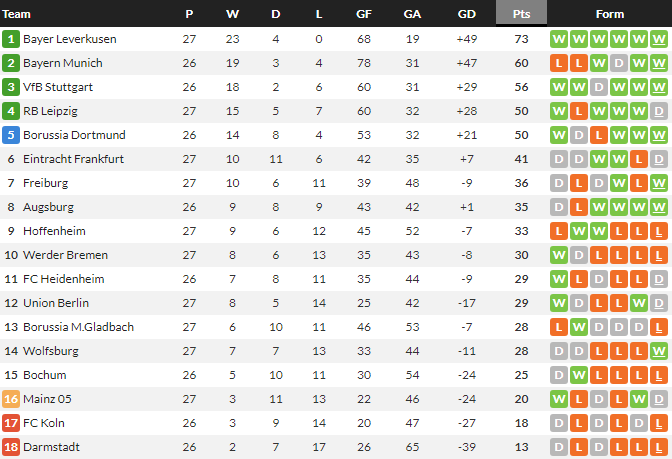
Task: Click Borussia Dortmund's blue position 5 badge
Action: 11,135
